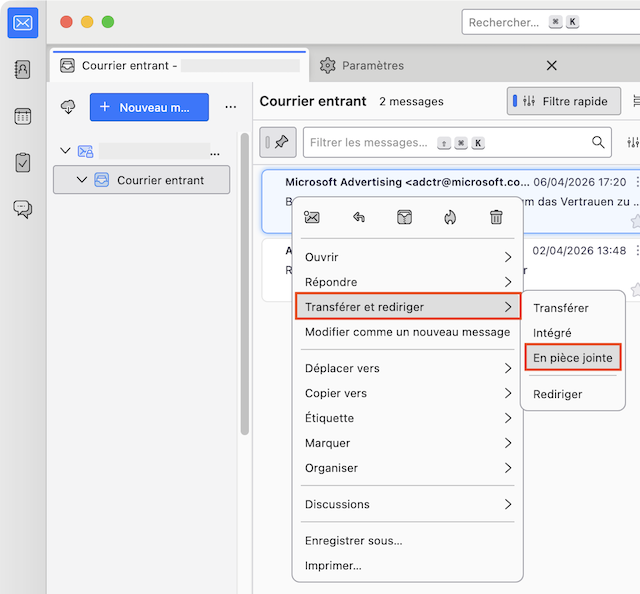The height and width of the screenshot is (594, 640).
Task: Close the Paramètres tab
Action: 551,65
